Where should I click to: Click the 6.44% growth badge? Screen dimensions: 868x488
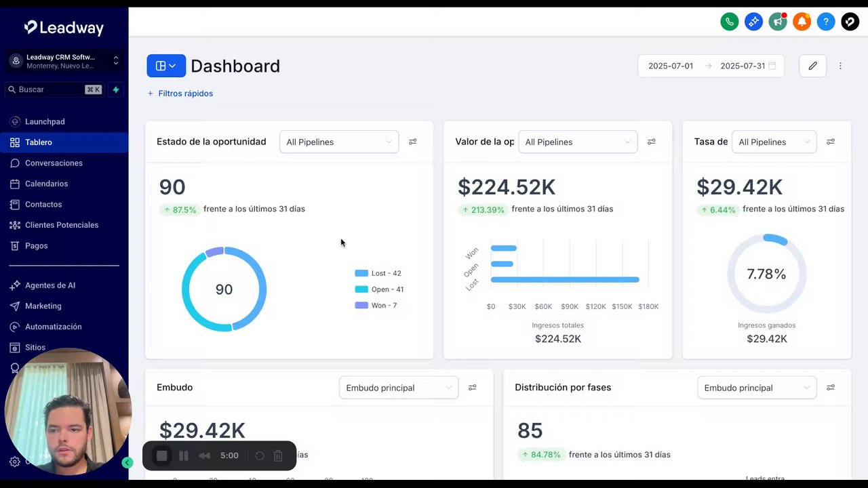[717, 210]
